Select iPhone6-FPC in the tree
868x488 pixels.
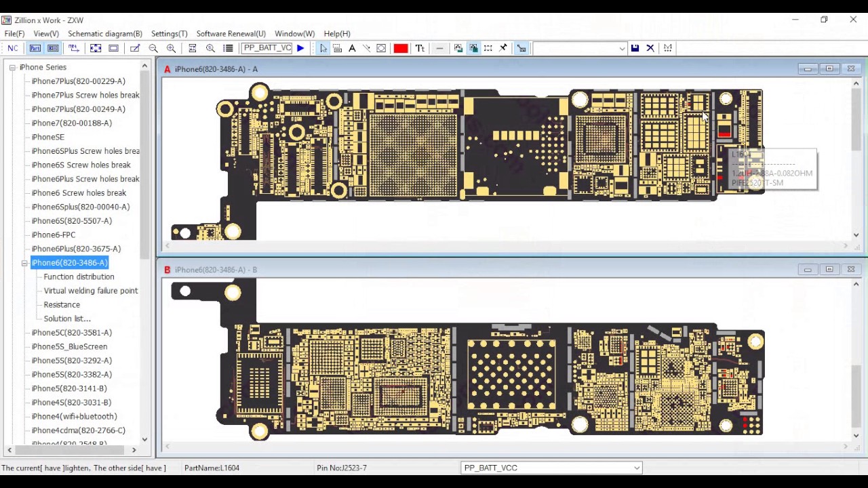[54, 235]
